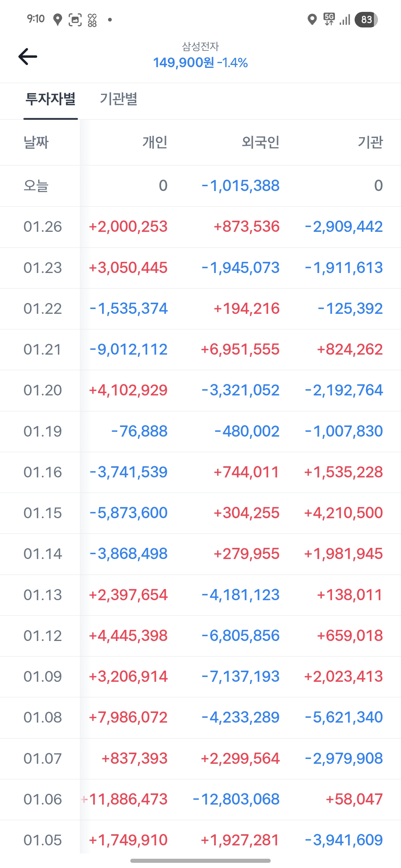The image size is (401, 868).
Task: Tap the screen capture status icon
Action: 75,20
